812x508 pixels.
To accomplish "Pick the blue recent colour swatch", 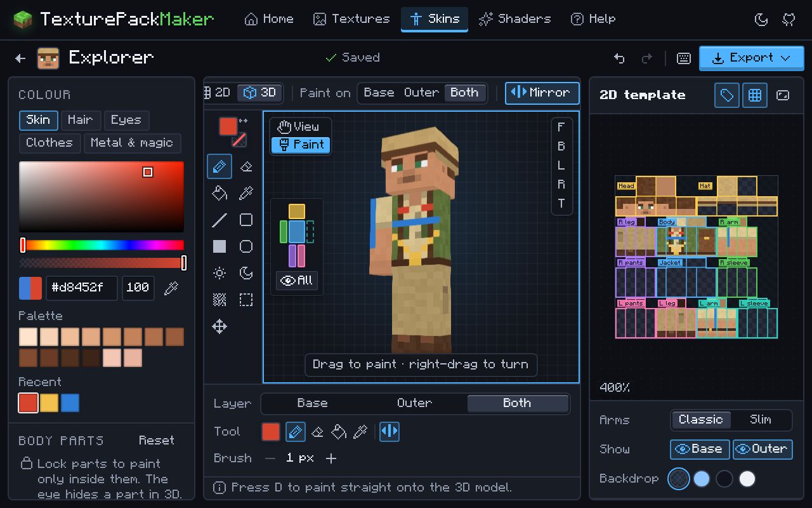I will [70, 403].
